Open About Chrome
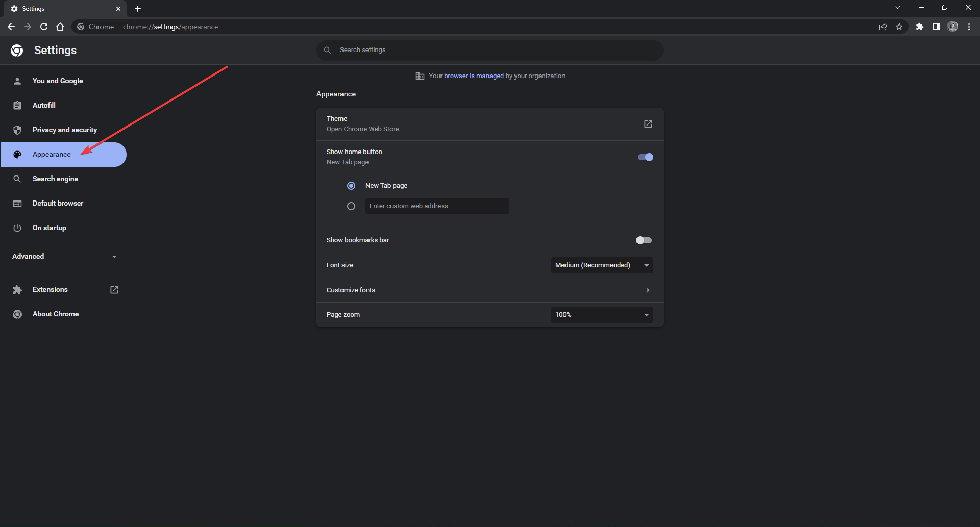Image resolution: width=980 pixels, height=527 pixels. pyautogui.click(x=55, y=314)
